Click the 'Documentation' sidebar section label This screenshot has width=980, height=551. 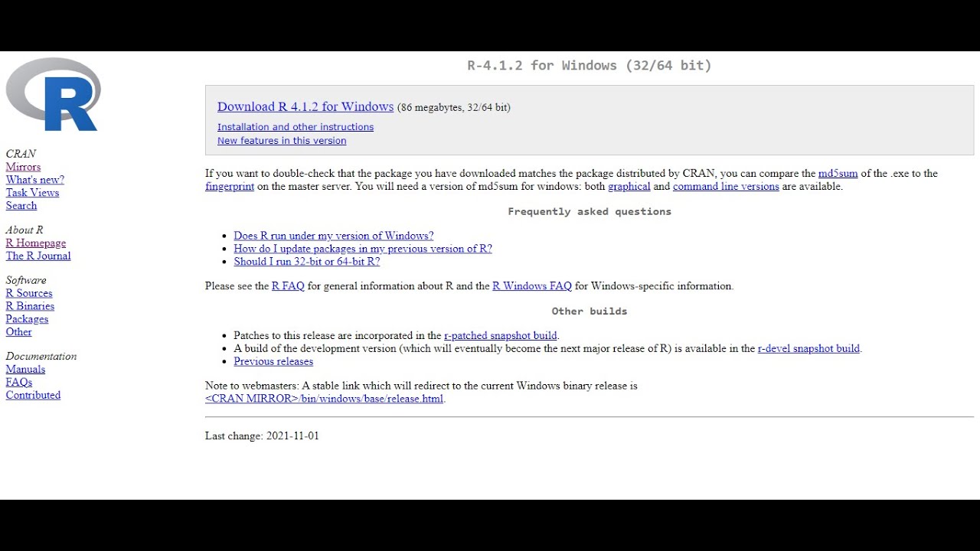41,357
